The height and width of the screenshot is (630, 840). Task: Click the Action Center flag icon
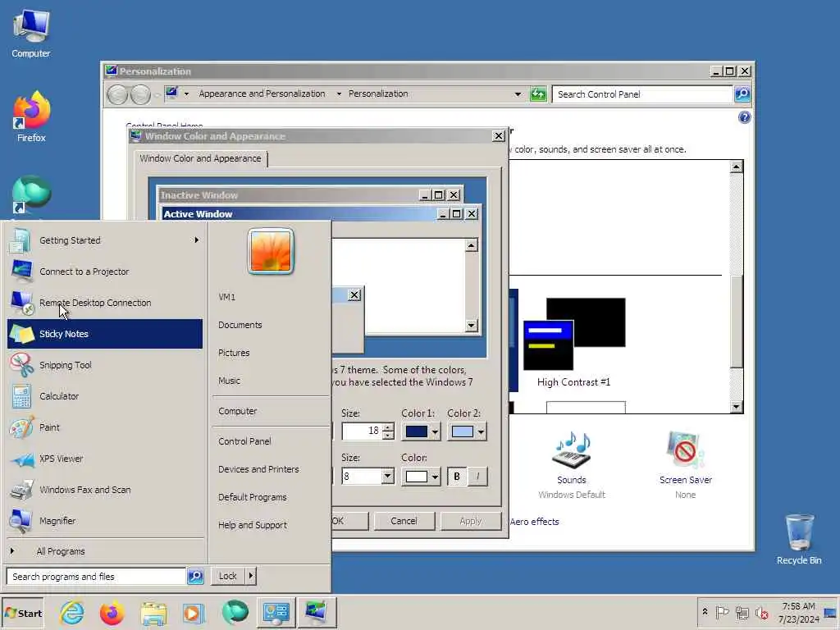pyautogui.click(x=722, y=612)
